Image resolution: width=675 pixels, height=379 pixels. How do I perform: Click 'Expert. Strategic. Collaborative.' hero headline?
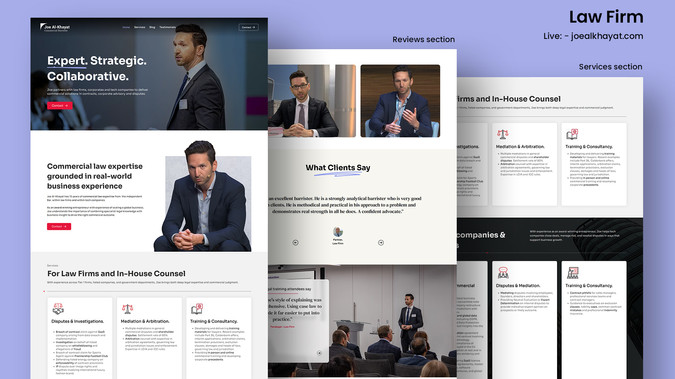click(x=97, y=68)
